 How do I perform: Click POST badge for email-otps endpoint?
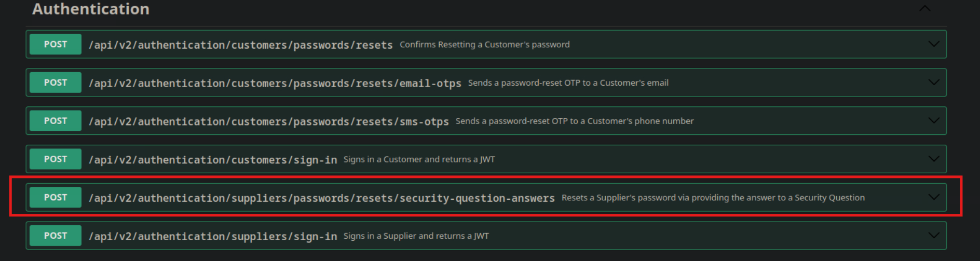click(x=56, y=83)
